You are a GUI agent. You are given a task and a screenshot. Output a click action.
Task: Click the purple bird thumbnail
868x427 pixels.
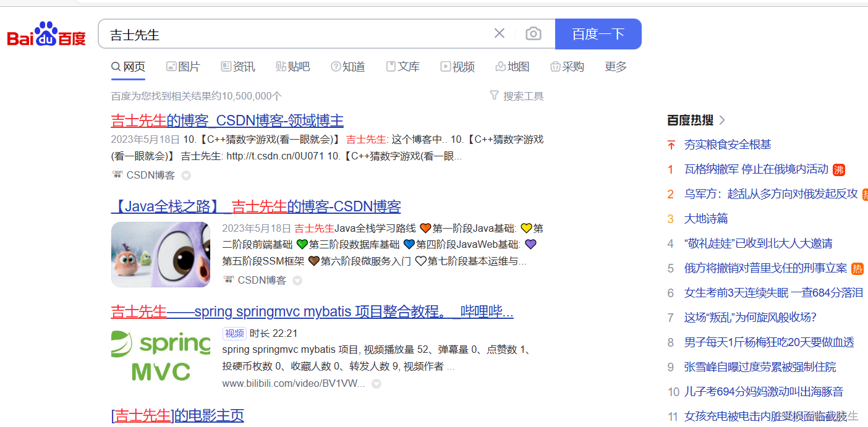point(161,255)
